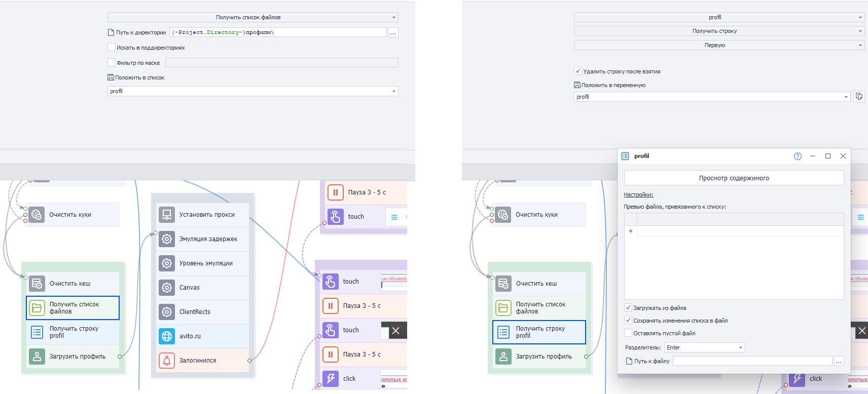The height and width of the screenshot is (394, 868).
Task: Click the copy icon next to profil variable
Action: pyautogui.click(x=859, y=96)
